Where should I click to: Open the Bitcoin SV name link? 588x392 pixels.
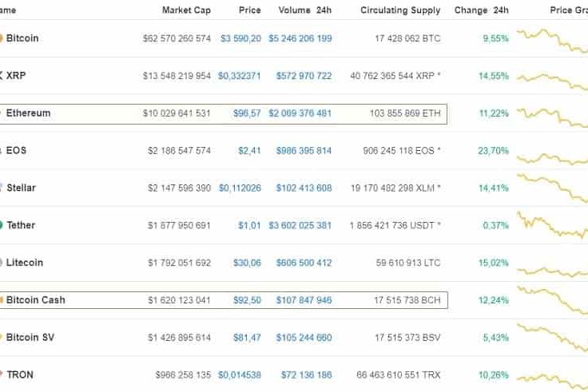pos(30,338)
